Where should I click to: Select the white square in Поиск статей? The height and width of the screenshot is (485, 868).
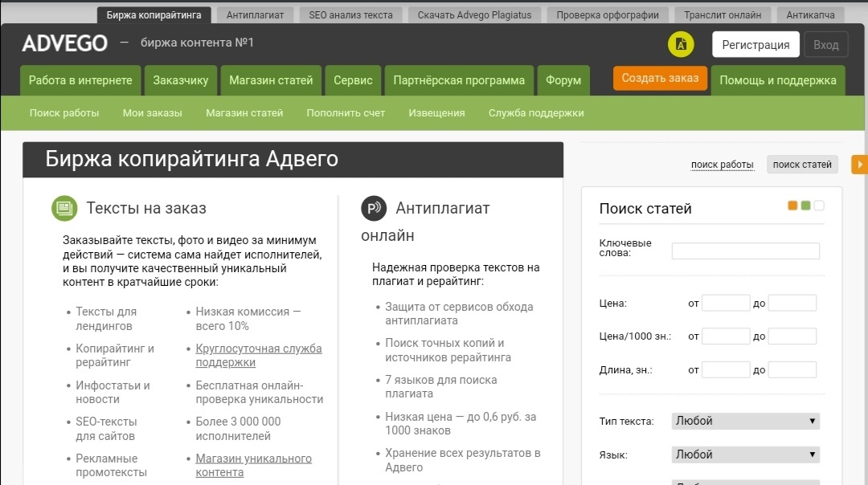(x=819, y=206)
